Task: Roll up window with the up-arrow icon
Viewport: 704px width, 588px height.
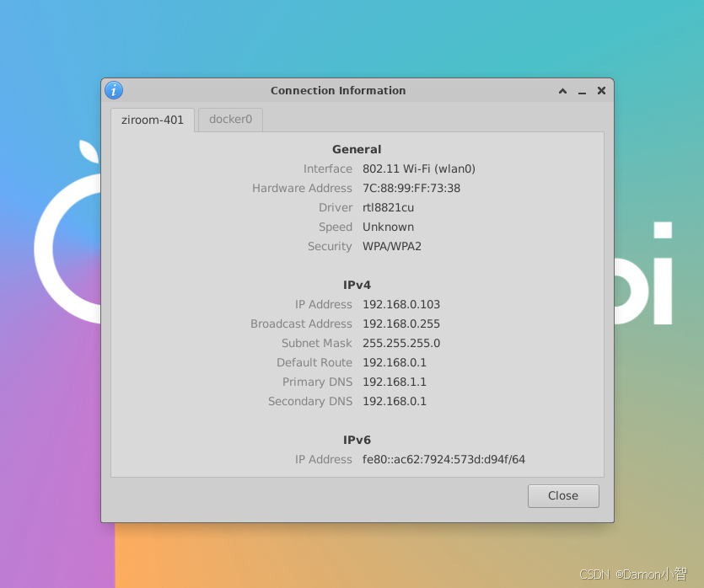Action: [562, 91]
